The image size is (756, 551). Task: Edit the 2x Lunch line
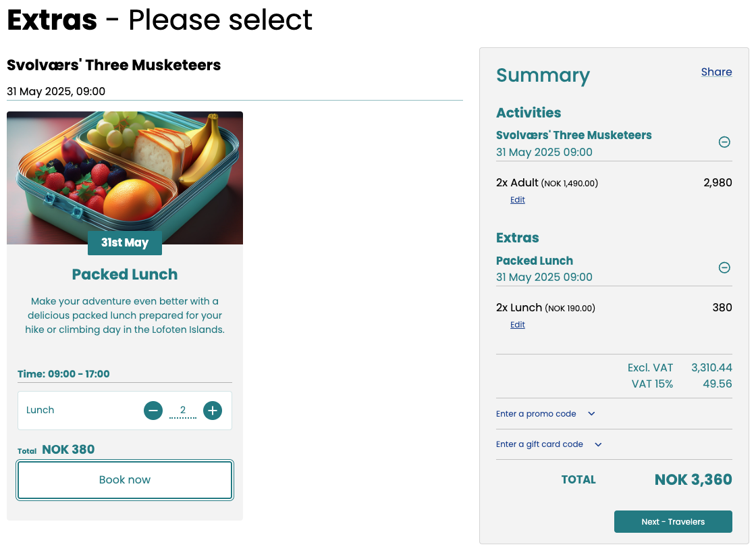(x=518, y=325)
